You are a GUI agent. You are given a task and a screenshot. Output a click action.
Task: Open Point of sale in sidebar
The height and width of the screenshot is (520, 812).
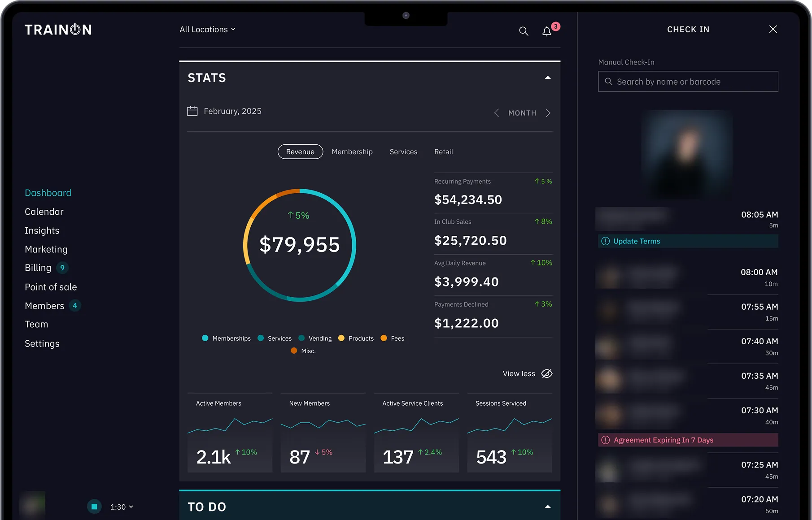[51, 287]
